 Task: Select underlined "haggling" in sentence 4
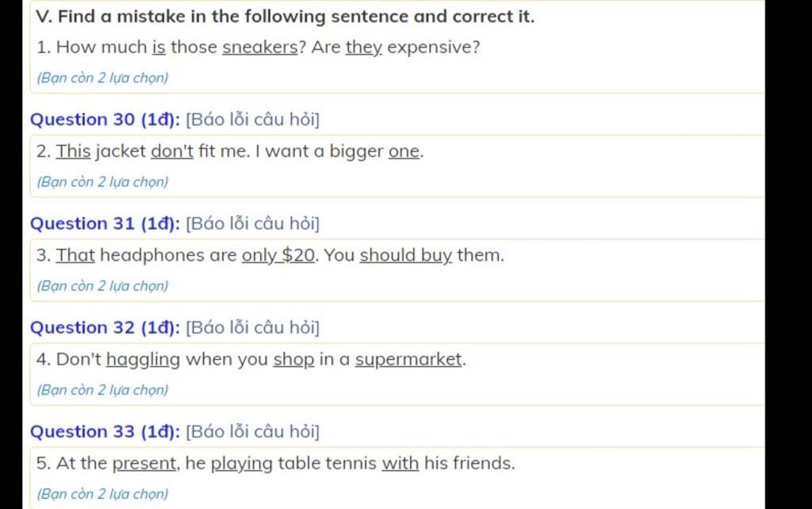pyautogui.click(x=144, y=360)
